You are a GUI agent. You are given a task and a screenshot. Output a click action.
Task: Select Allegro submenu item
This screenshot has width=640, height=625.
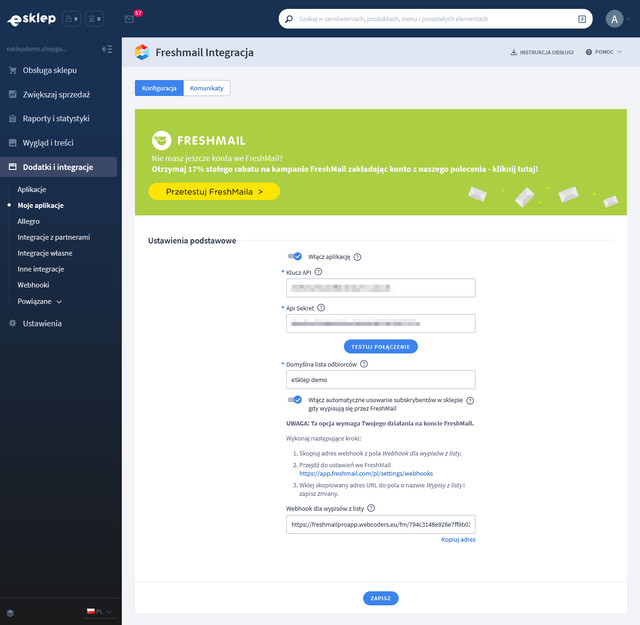click(29, 221)
